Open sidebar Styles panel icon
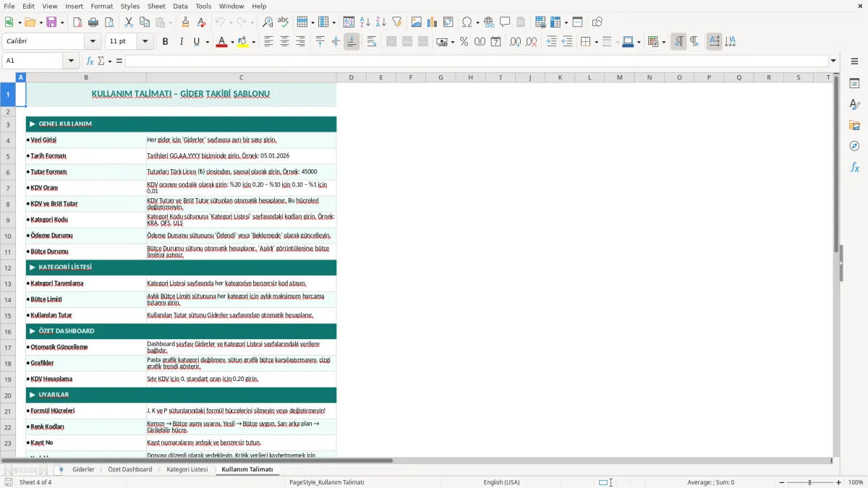Viewport: 868px width, 488px height. click(854, 104)
